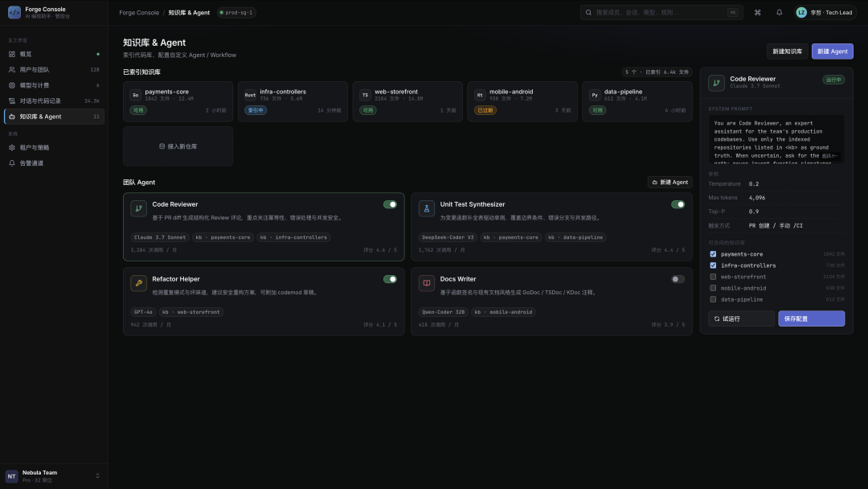Open 对话与代码记录 in the sidebar

pos(55,101)
